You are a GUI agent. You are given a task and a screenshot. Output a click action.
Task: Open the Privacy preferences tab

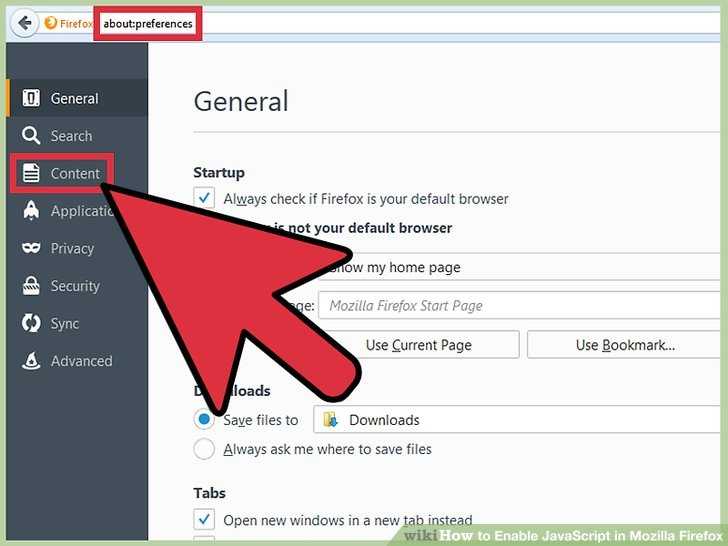[x=72, y=248]
